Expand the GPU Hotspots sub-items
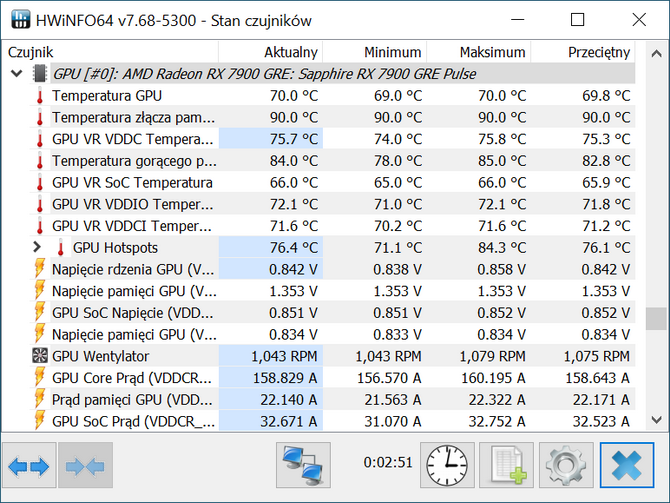The height and width of the screenshot is (503, 670). [x=37, y=247]
